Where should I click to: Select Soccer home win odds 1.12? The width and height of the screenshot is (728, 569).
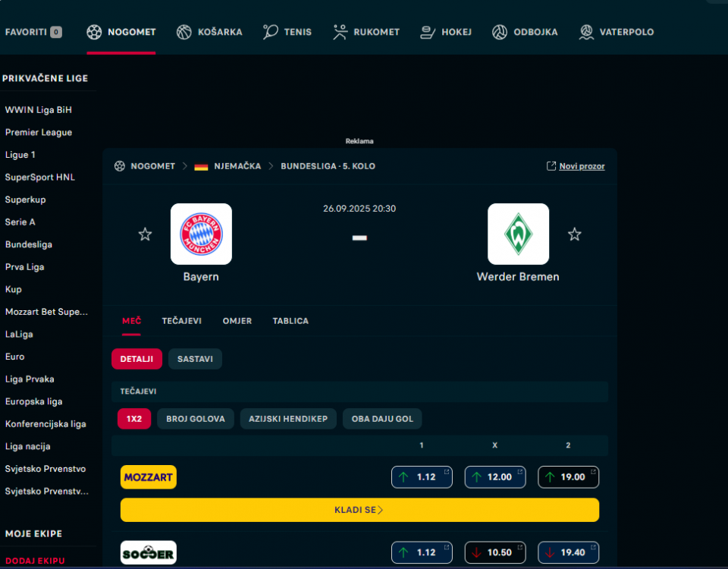[422, 552]
